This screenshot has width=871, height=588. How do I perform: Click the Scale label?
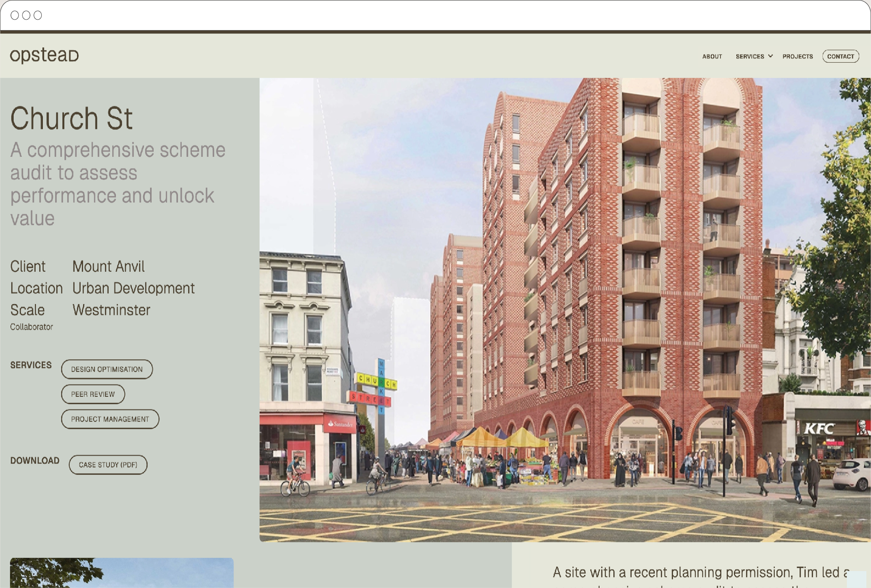tap(27, 310)
